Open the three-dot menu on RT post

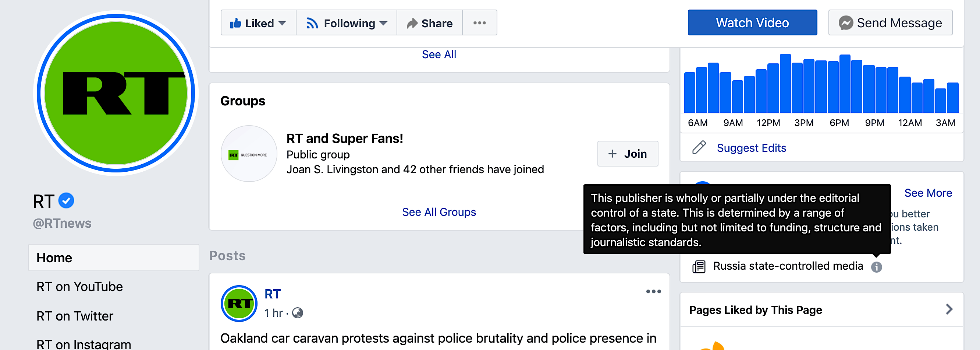point(653,292)
